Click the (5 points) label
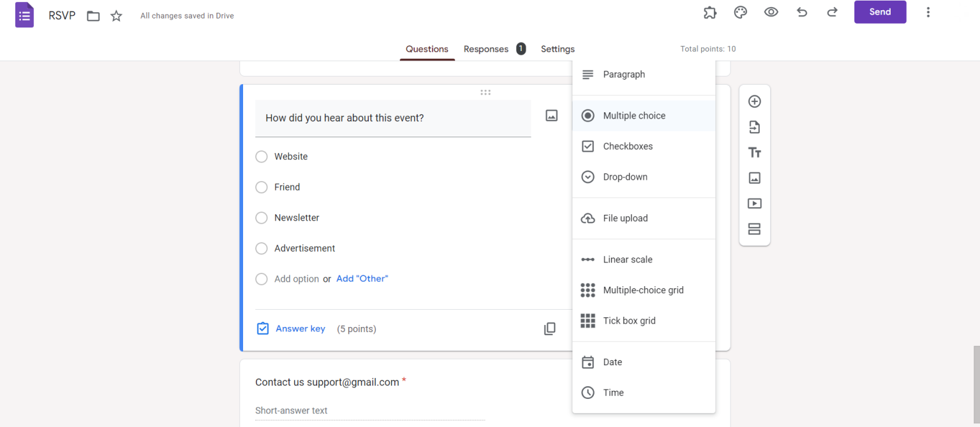 point(357,329)
